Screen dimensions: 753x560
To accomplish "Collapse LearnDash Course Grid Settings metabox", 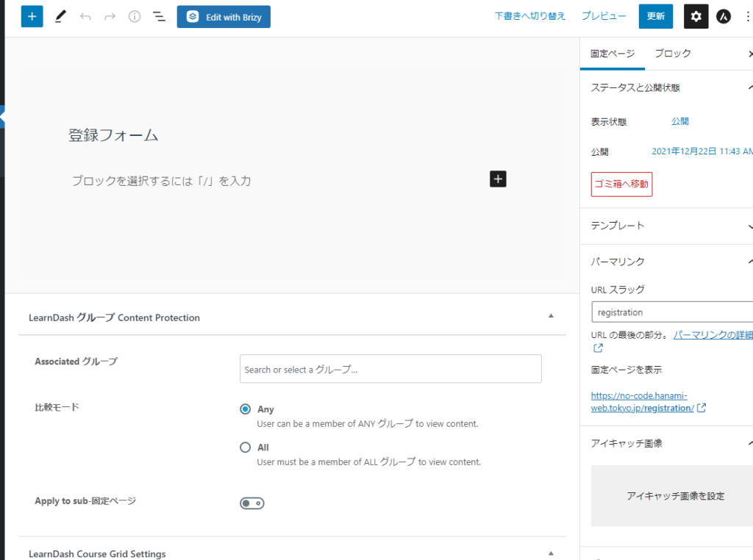I will pyautogui.click(x=551, y=553).
